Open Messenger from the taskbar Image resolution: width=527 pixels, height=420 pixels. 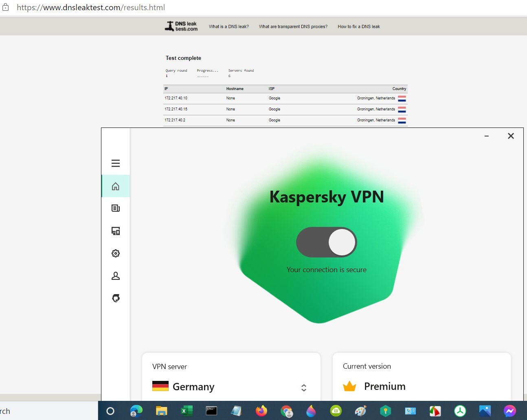click(x=509, y=411)
